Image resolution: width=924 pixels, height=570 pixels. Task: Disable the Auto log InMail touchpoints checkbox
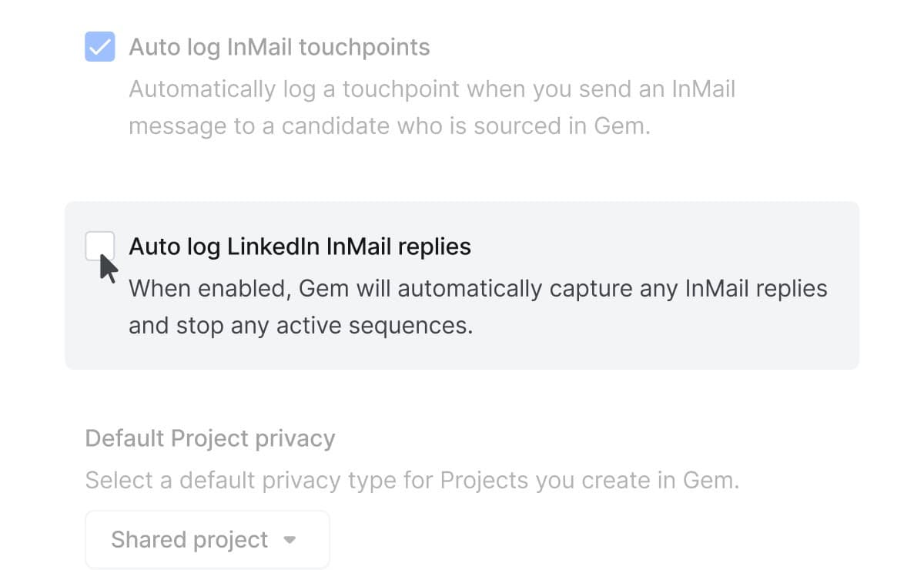pyautogui.click(x=99, y=46)
